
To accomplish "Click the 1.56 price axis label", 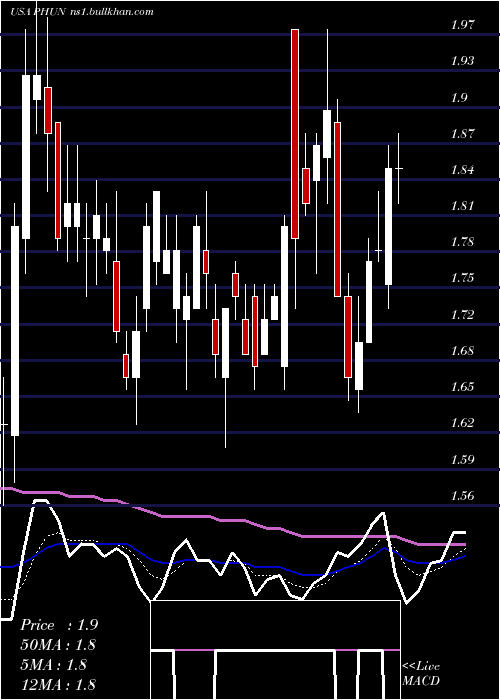I will (x=462, y=496).
